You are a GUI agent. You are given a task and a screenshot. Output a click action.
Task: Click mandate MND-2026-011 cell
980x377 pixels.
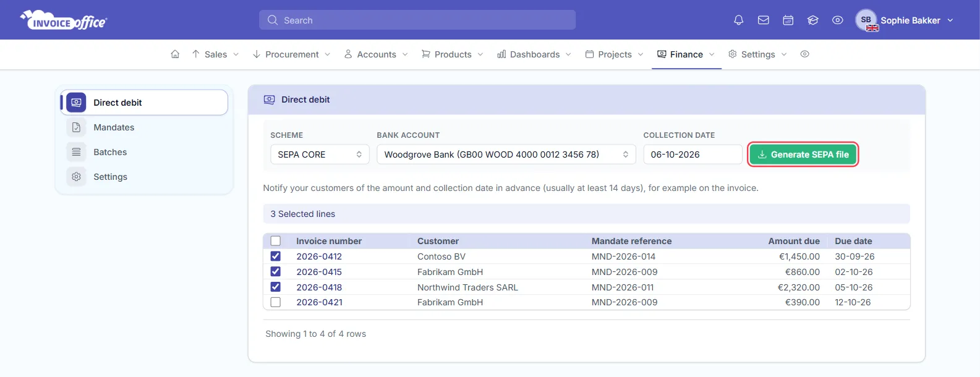(623, 287)
